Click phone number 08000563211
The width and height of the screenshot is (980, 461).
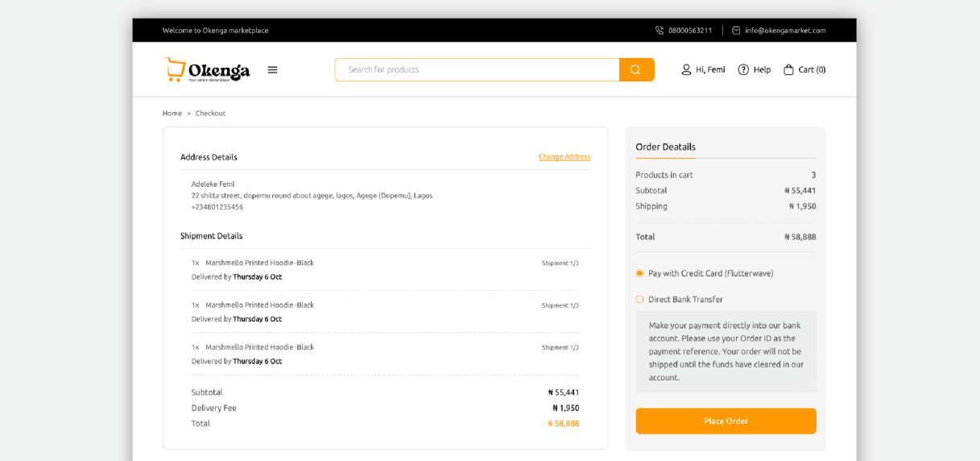point(690,31)
